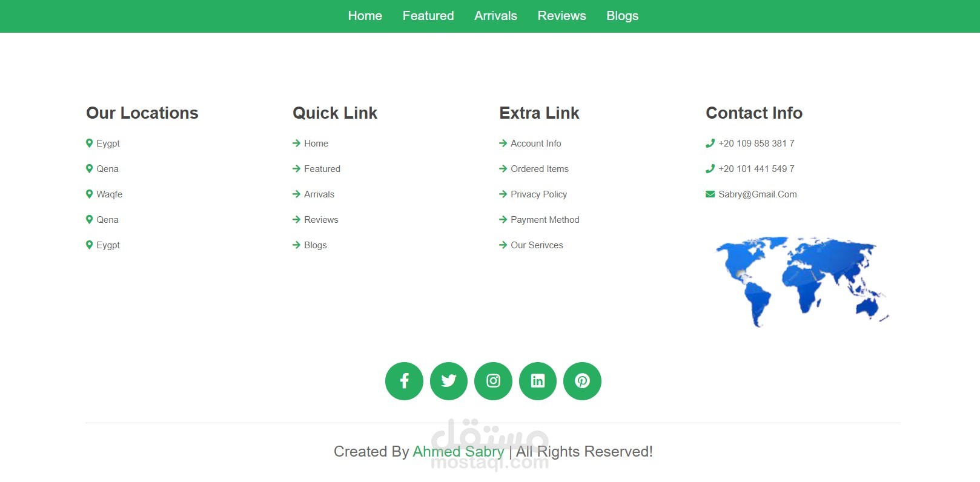The image size is (980, 482).
Task: Open the LinkedIn social icon
Action: (538, 381)
